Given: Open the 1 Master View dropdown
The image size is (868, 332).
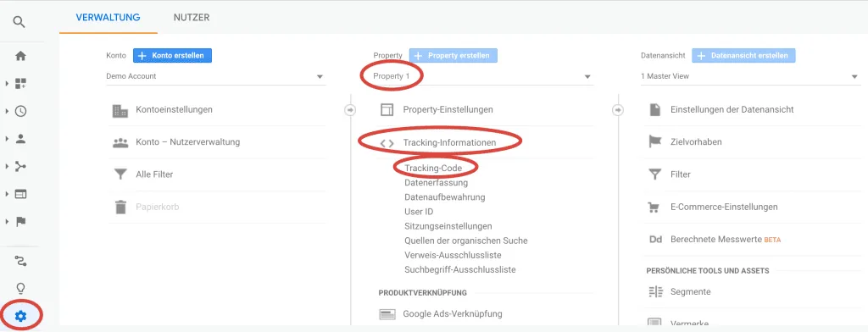Looking at the screenshot, I should (751, 76).
